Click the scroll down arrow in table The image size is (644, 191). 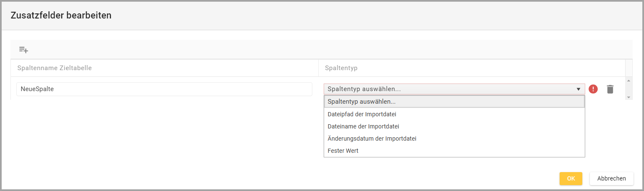pos(628,97)
